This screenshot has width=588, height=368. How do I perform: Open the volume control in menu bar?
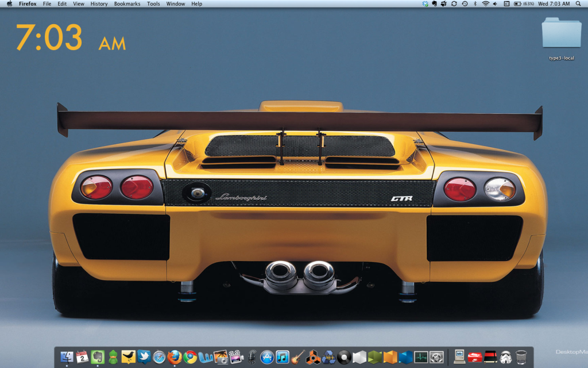[x=496, y=4]
